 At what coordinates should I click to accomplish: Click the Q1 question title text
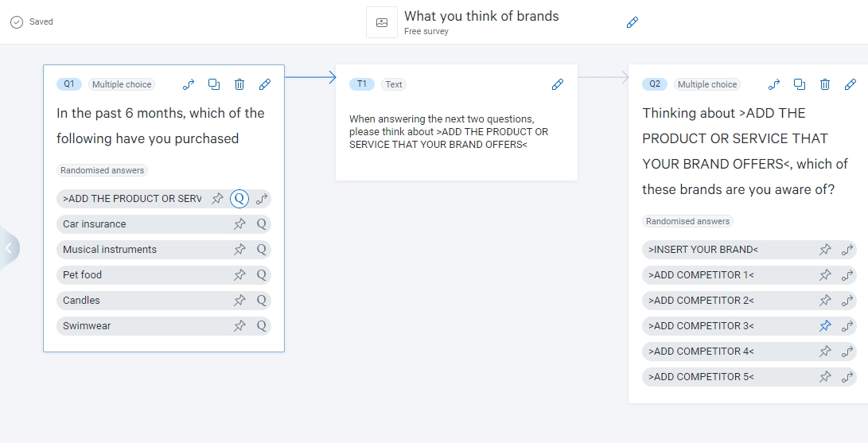[160, 126]
